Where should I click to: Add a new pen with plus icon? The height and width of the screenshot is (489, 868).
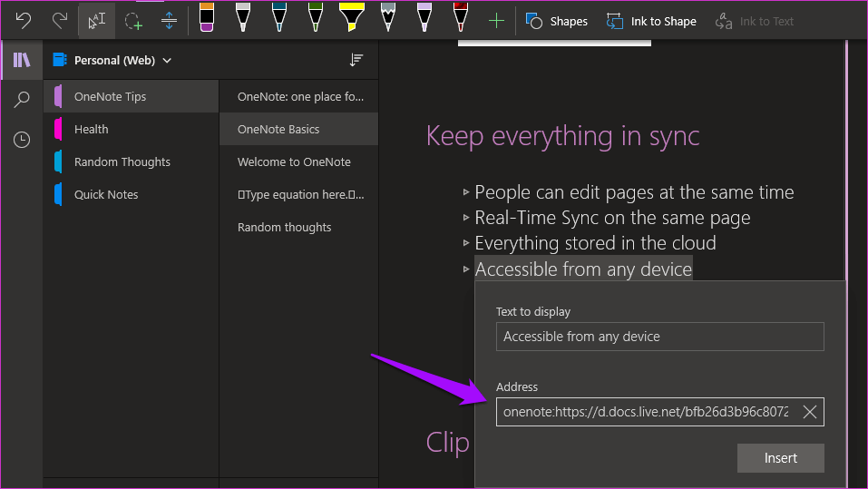pos(496,21)
